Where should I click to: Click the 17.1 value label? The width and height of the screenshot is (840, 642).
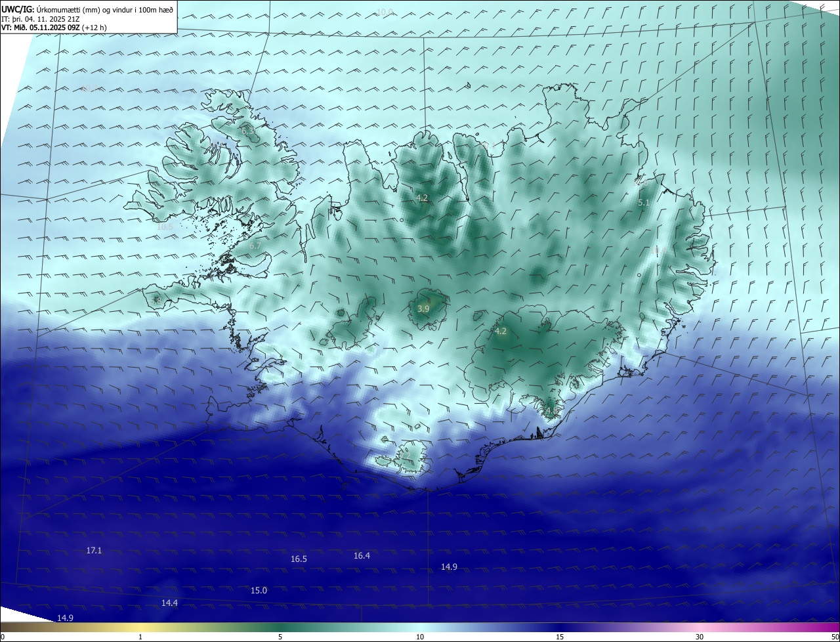[94, 550]
